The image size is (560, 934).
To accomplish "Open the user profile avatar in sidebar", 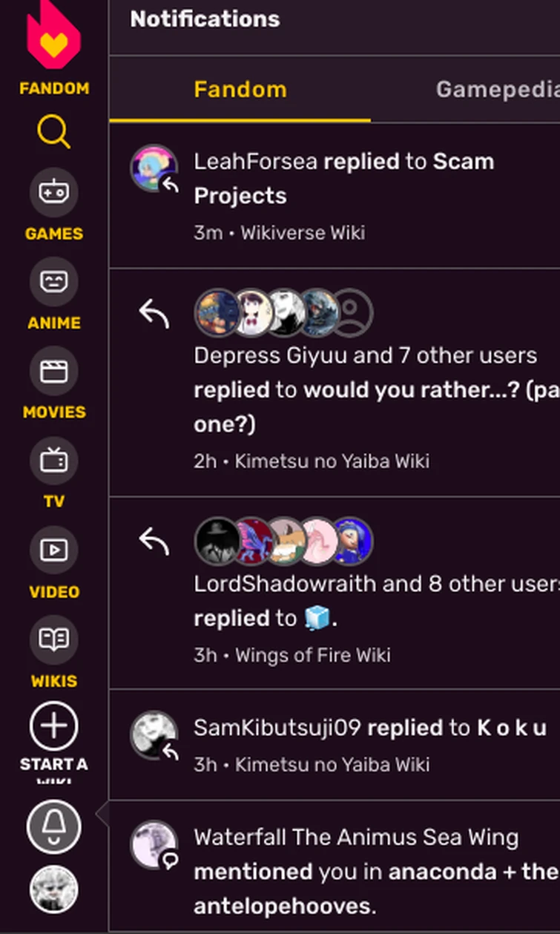I will coord(53,889).
